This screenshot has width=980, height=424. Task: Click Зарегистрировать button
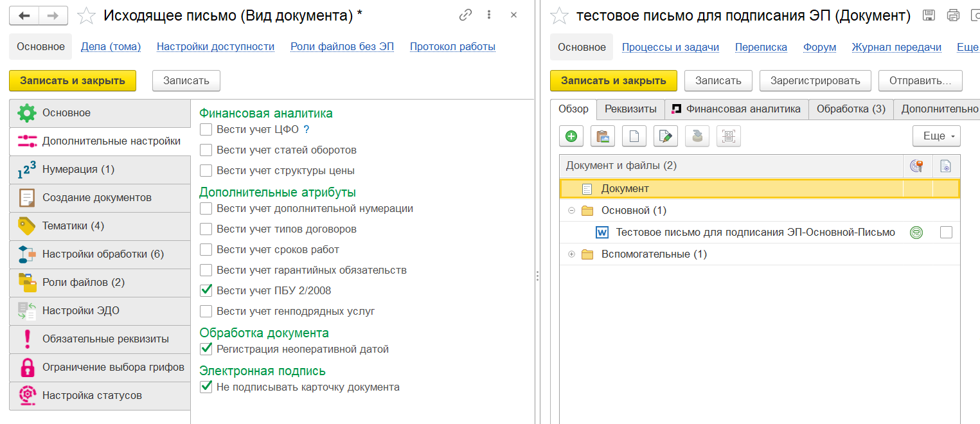815,81
